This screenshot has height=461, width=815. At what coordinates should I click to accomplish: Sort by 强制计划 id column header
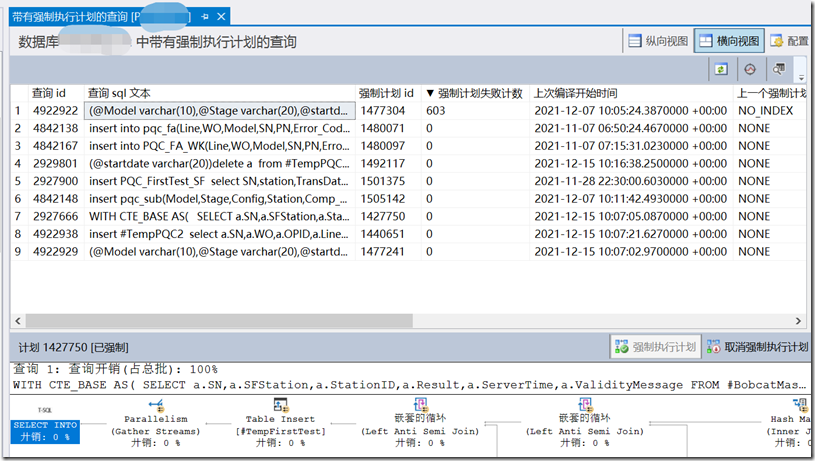pos(388,93)
